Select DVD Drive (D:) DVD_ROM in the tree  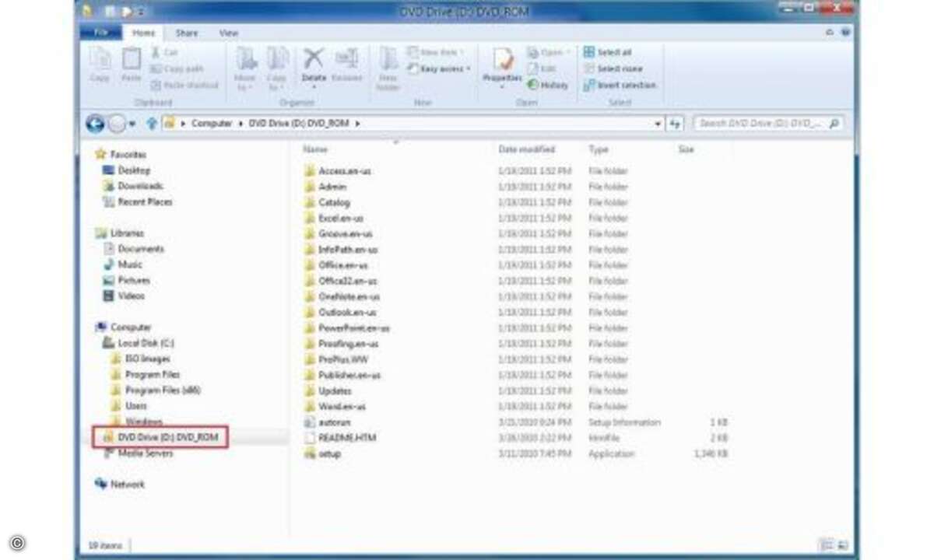click(160, 438)
